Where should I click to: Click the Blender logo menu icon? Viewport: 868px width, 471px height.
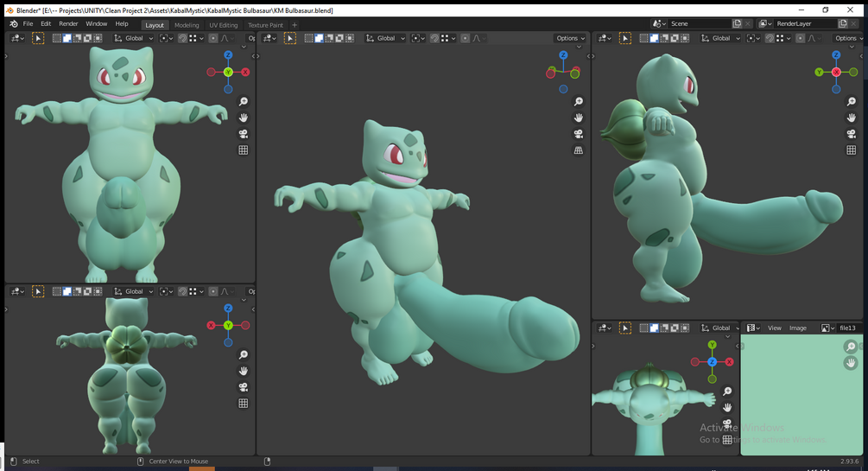coord(13,24)
